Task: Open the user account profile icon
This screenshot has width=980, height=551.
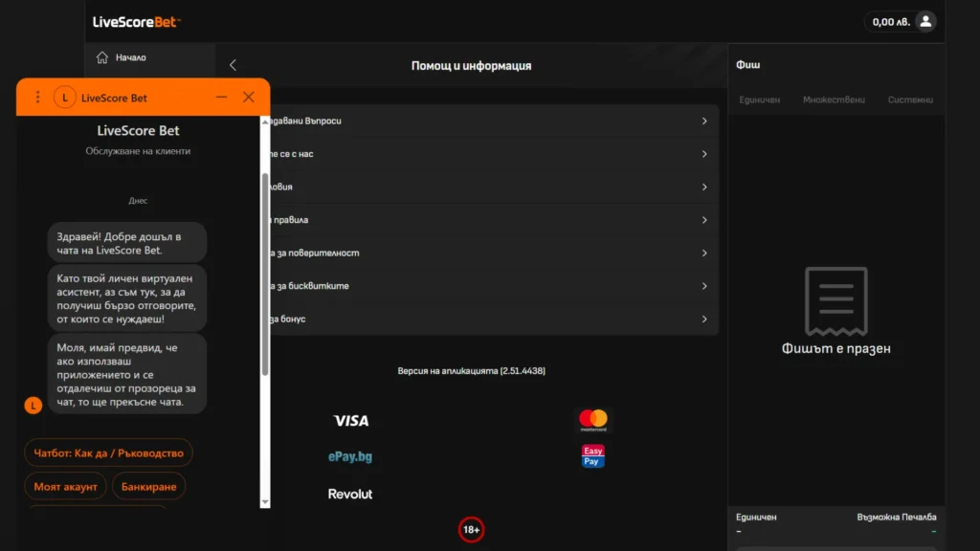Action: (x=925, y=21)
